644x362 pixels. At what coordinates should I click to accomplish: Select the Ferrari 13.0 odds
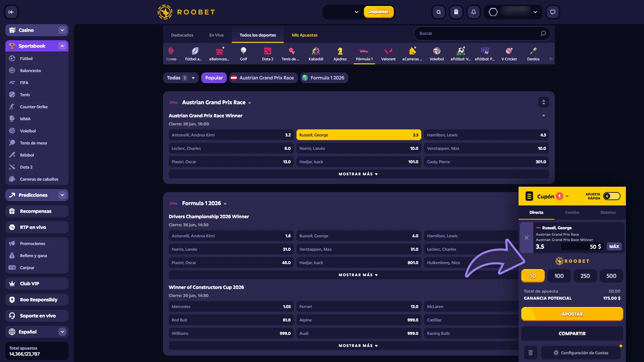click(x=359, y=307)
